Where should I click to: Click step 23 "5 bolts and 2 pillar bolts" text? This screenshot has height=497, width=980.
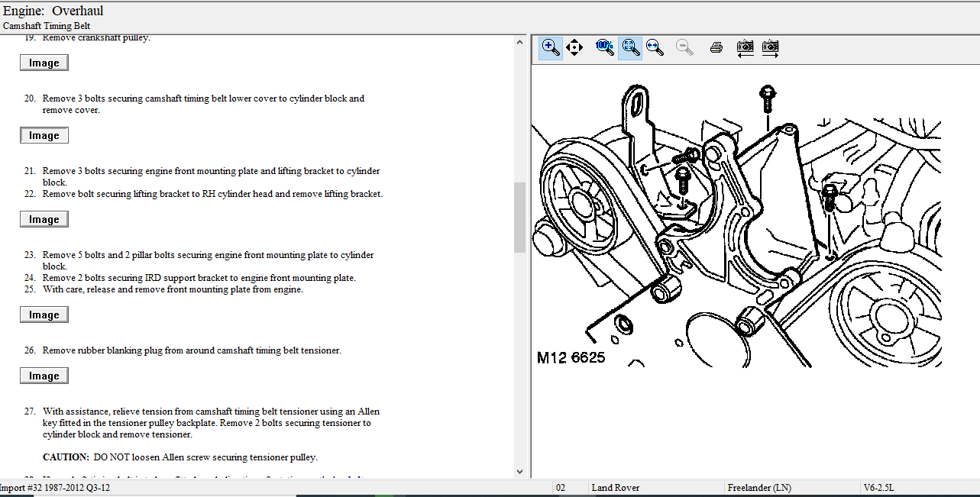point(208,260)
